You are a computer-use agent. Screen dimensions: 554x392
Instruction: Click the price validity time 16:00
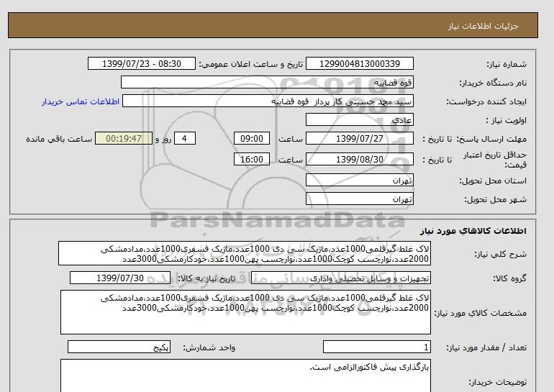point(252,159)
